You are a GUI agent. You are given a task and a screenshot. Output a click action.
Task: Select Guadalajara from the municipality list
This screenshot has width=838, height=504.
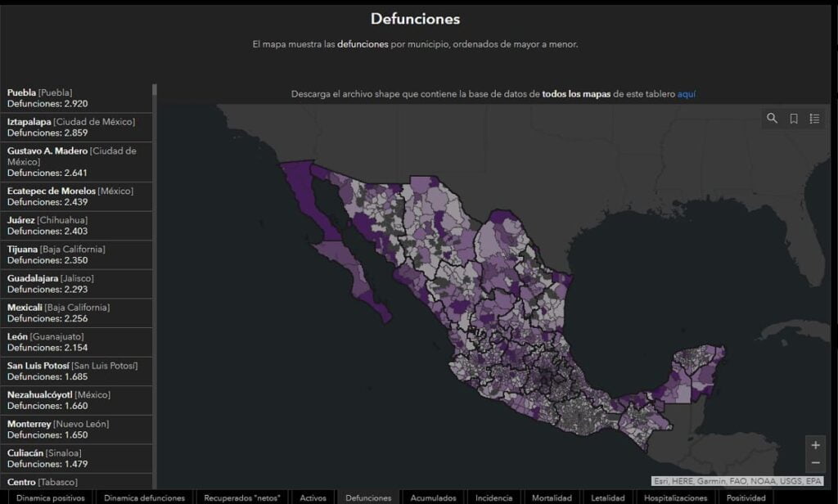[x=75, y=284]
